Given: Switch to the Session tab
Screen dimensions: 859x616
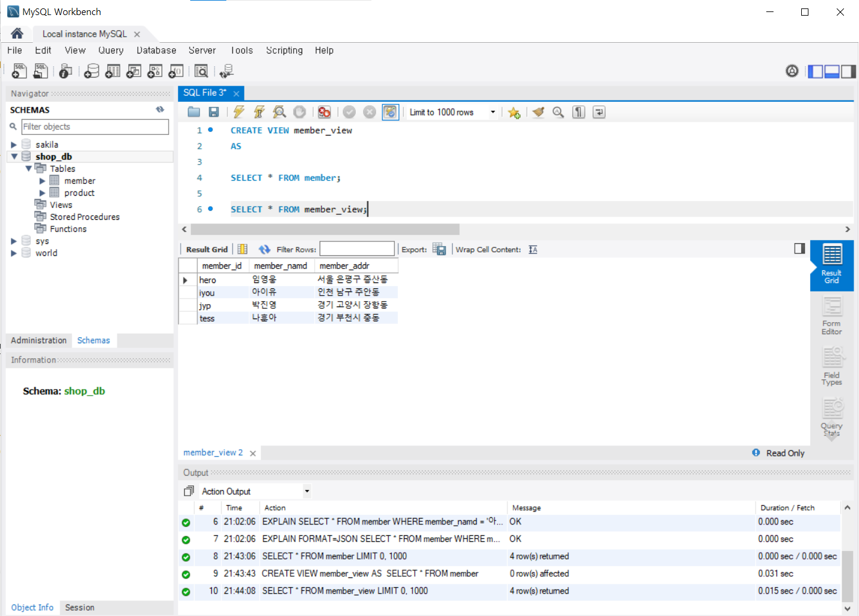Looking at the screenshot, I should click(79, 608).
